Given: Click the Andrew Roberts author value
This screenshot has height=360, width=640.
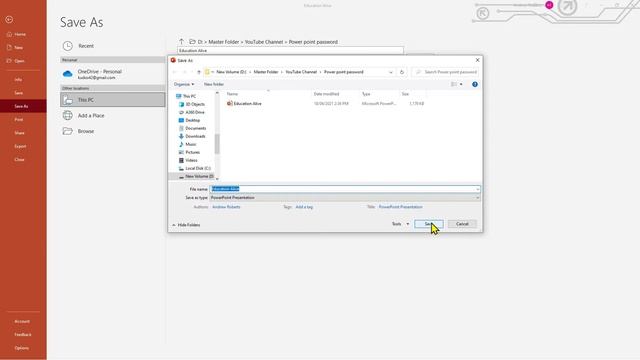Looking at the screenshot, I should click(x=226, y=207).
